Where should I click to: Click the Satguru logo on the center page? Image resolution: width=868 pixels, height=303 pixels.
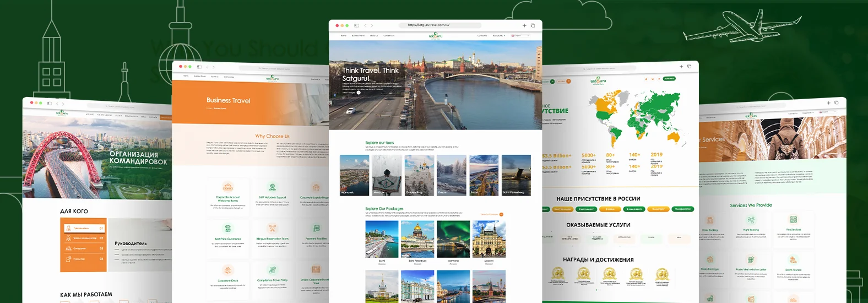435,36
